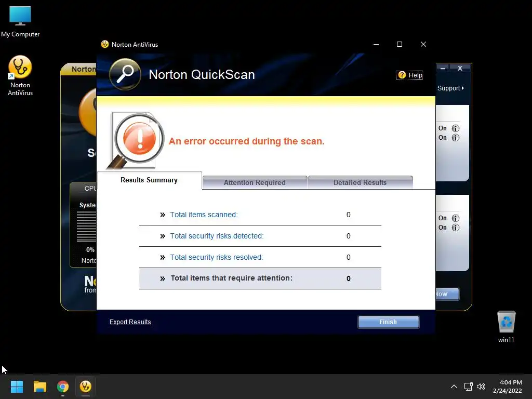The image size is (532, 399).
Task: Click chevron beside Total security risks detected
Action: tap(163, 236)
